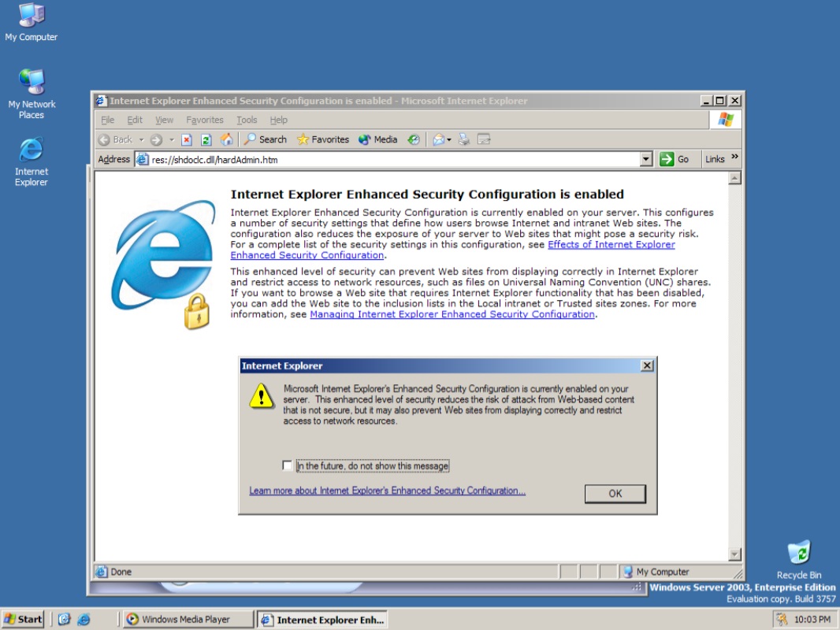Open the File menu
The image size is (840, 630).
(x=108, y=120)
